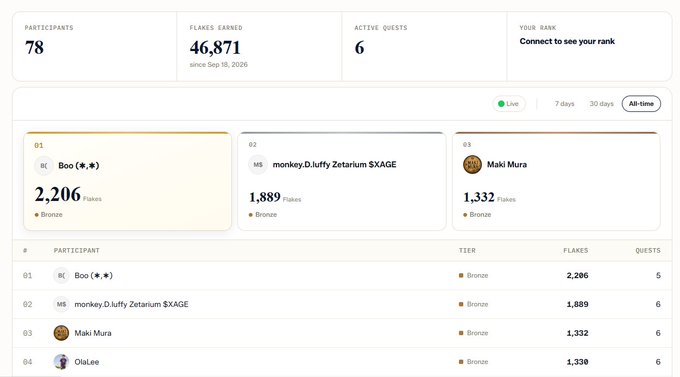Select monkey.D.luffy Zetarium $XAGE name in table
Viewport: 680px width, 377px height.
click(131, 304)
